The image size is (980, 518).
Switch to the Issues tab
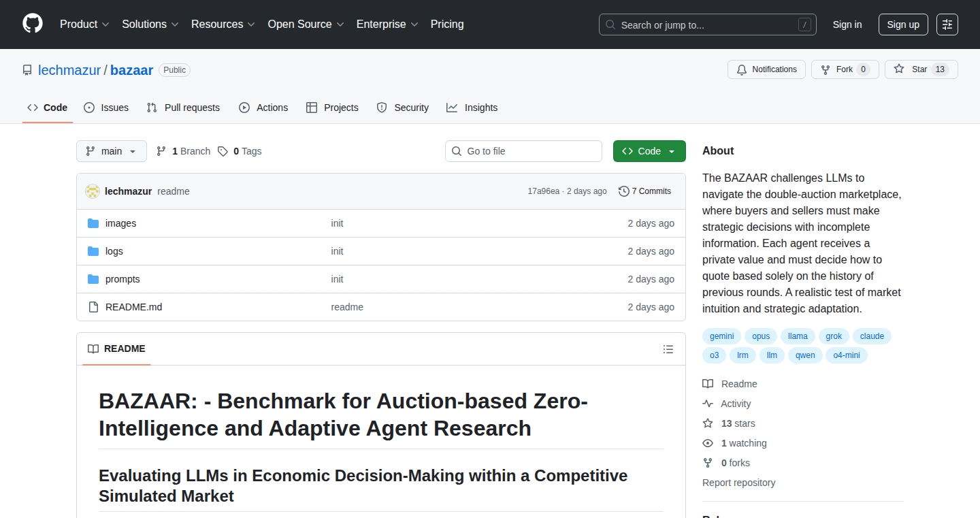106,108
